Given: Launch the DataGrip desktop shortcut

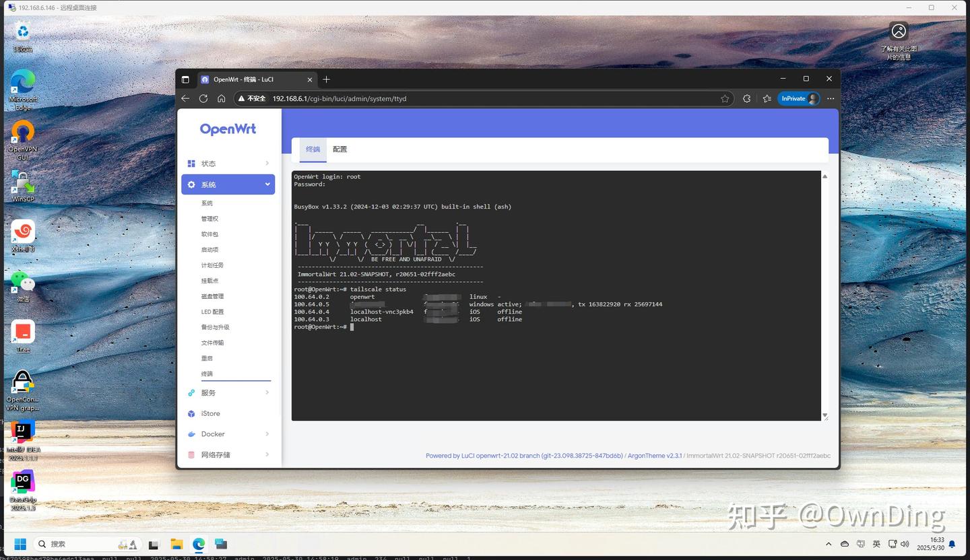Looking at the screenshot, I should point(23,491).
